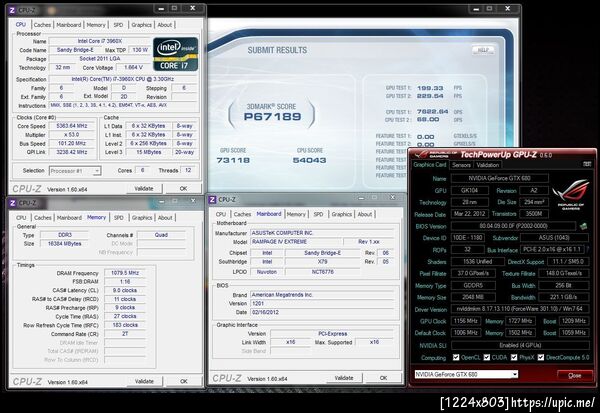
Task: Open CPU tab in Mainboard CPU-Z window
Action: point(221,214)
